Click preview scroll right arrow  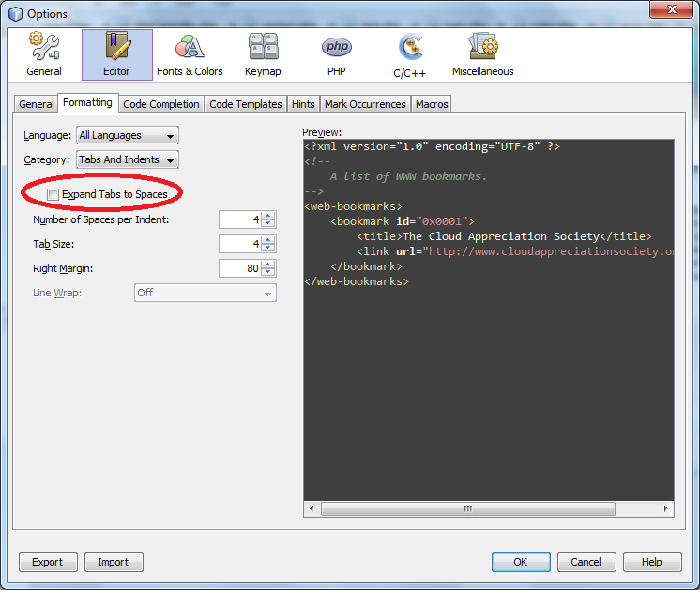tap(665, 508)
